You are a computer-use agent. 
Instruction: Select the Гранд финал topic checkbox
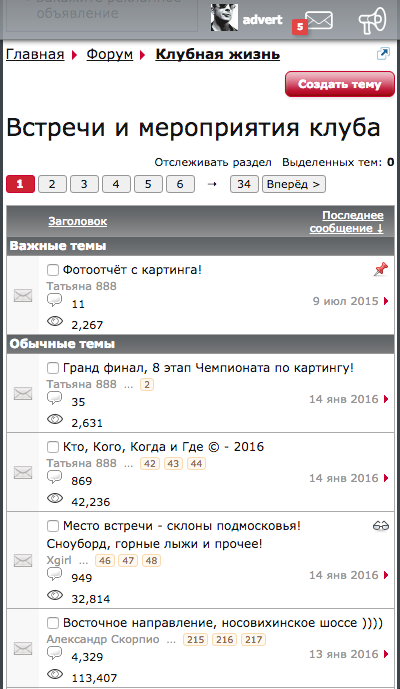[53, 368]
